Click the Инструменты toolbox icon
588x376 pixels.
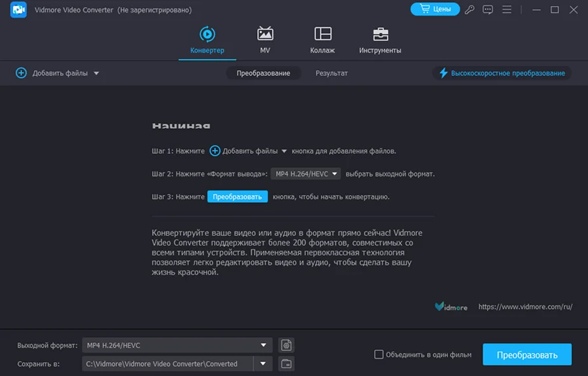pyautogui.click(x=381, y=34)
